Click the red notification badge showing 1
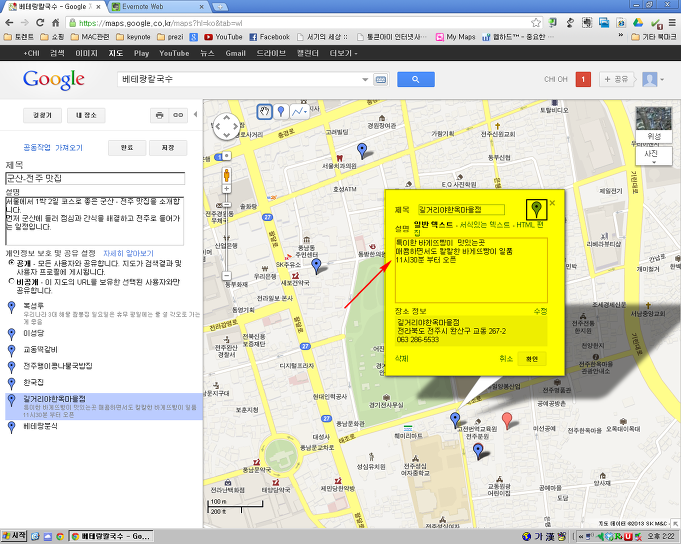681x544 pixels. tap(583, 79)
